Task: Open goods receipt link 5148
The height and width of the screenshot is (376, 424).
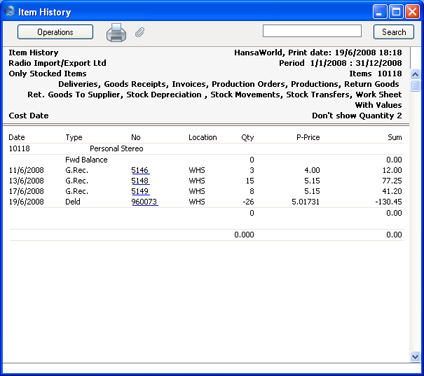Action: click(140, 181)
